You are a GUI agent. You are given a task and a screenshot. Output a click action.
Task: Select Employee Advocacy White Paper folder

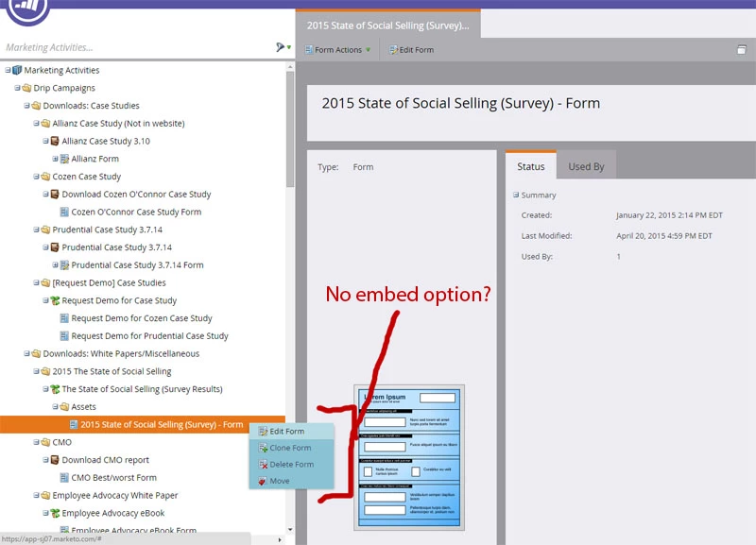click(114, 495)
